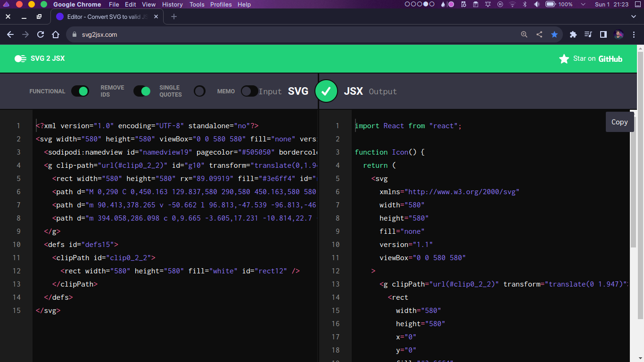The width and height of the screenshot is (644, 362).
Task: Open the zoom magnifier in address bar
Action: 524,34
